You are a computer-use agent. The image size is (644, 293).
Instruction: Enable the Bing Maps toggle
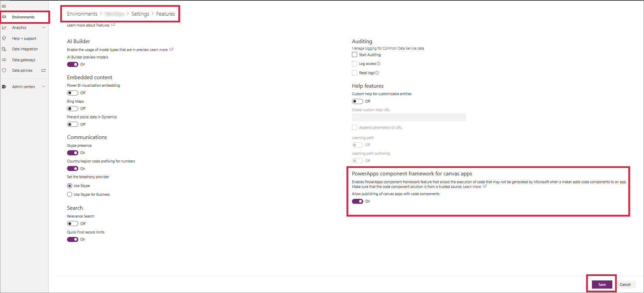(x=73, y=108)
